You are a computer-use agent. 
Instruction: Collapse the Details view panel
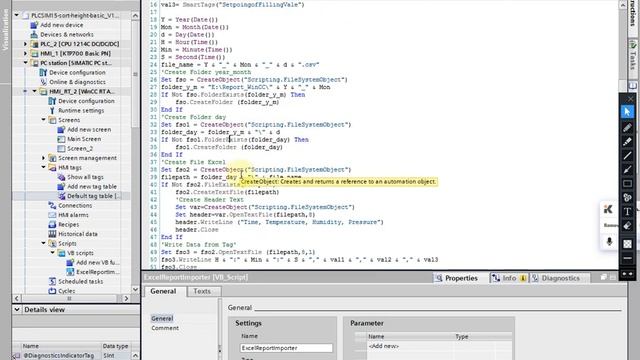tap(17, 309)
